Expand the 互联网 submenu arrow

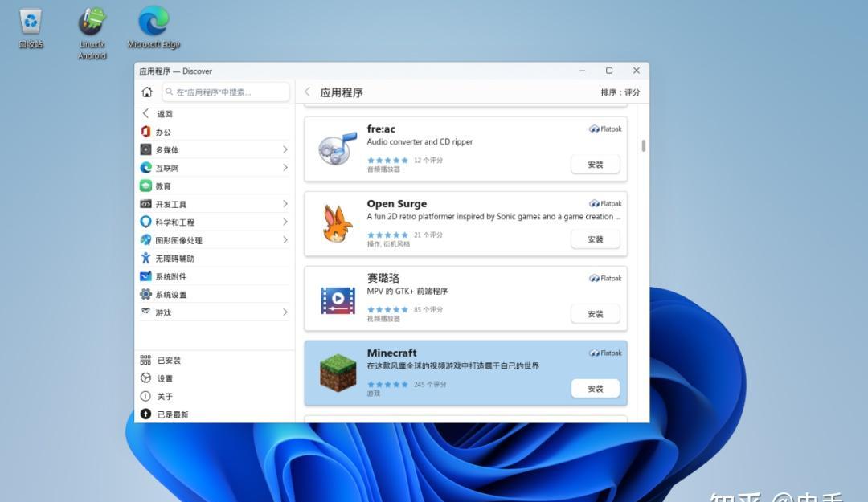(285, 168)
